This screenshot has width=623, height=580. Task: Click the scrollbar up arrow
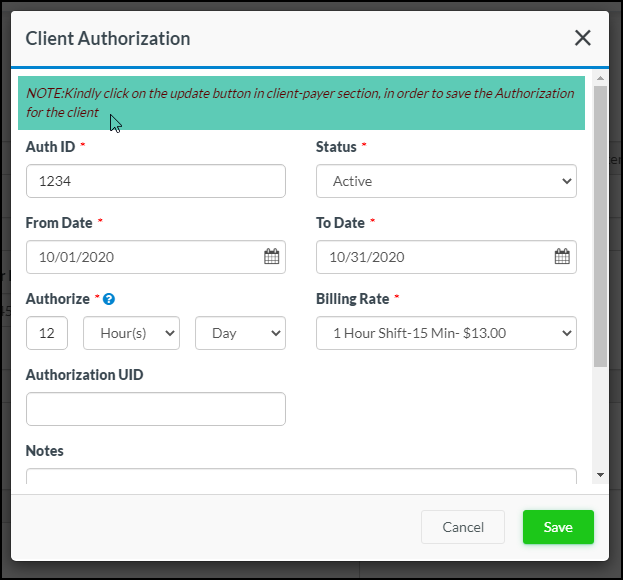tap(600, 78)
